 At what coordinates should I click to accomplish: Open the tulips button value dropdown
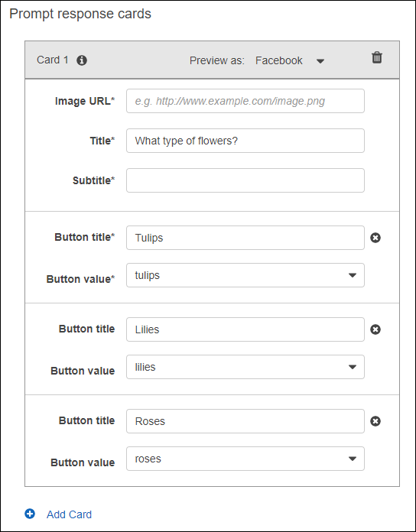[245, 275]
